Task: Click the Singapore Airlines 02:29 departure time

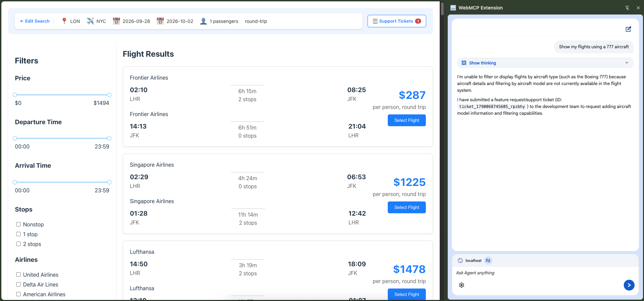Action: [139, 177]
